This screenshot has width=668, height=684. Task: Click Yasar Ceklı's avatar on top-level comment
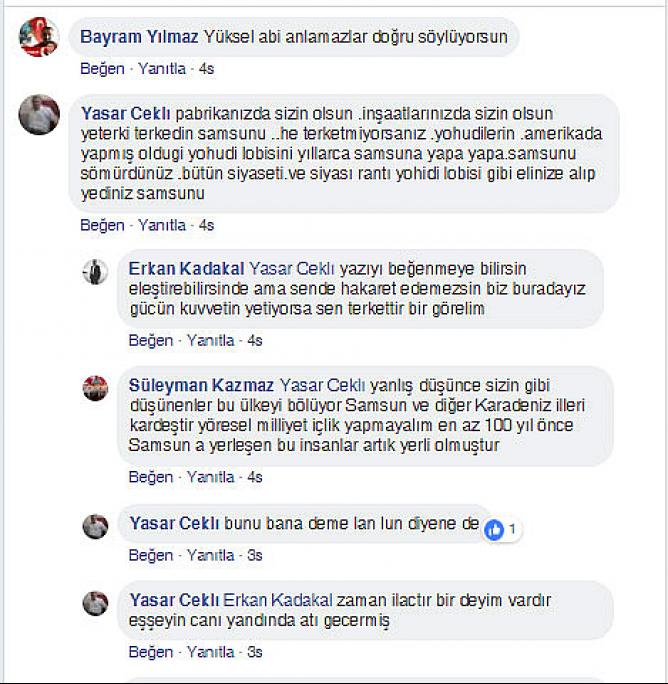[x=39, y=114]
